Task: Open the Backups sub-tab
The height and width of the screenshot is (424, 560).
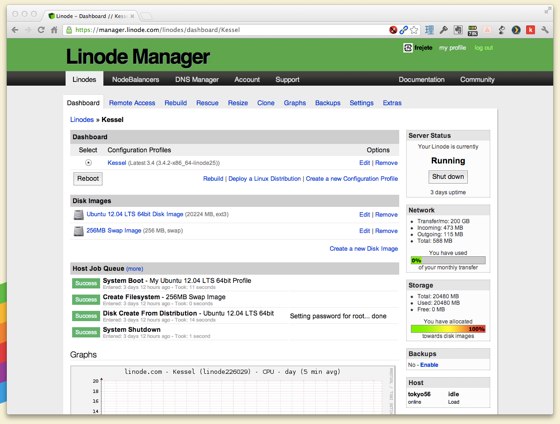Action: (x=328, y=103)
